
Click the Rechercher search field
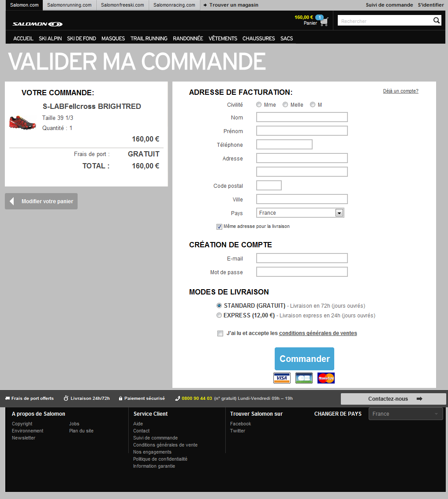(385, 21)
